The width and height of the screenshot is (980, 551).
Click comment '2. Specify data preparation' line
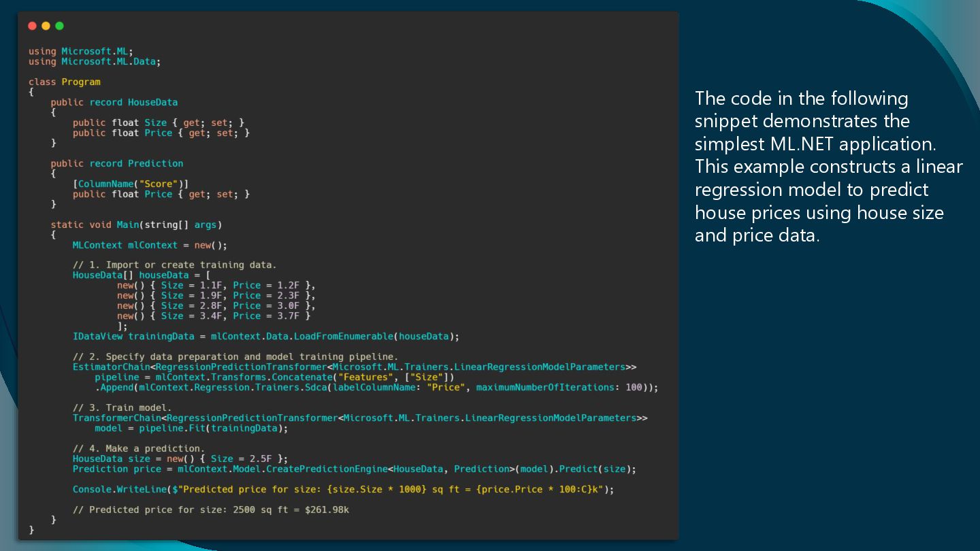[235, 356]
